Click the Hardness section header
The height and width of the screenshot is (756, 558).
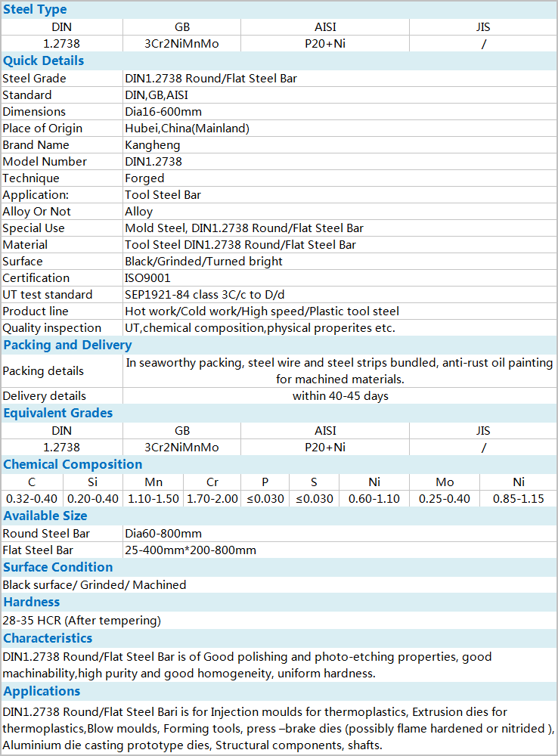pyautogui.click(x=32, y=603)
